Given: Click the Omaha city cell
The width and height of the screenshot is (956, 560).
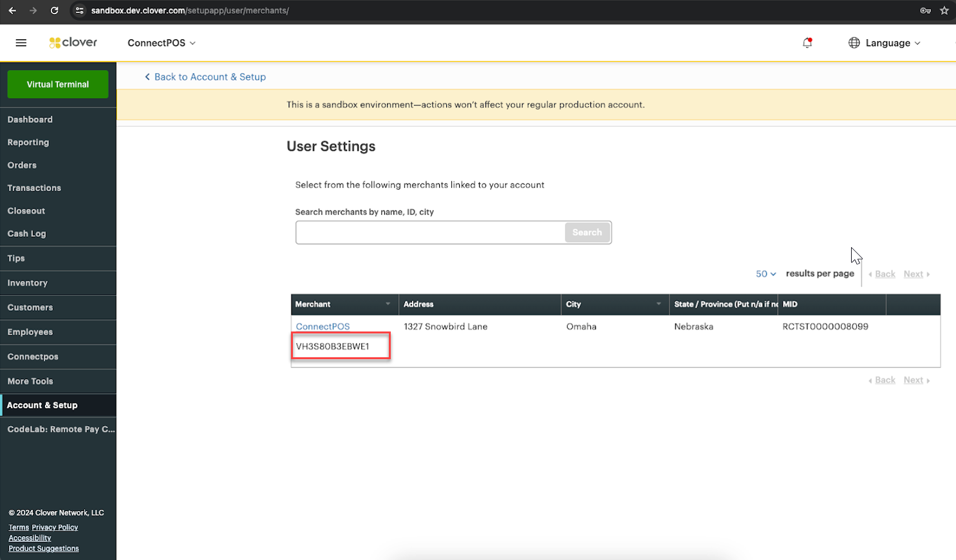Looking at the screenshot, I should 581,326.
